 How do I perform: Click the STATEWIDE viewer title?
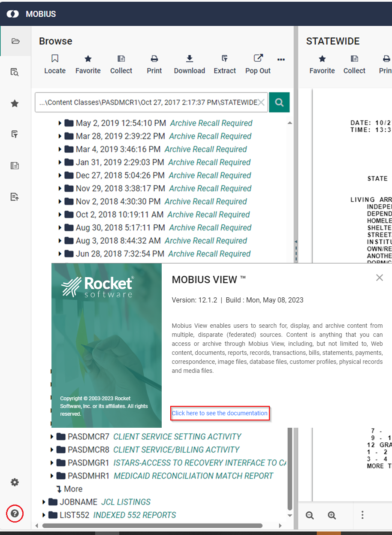(x=333, y=41)
